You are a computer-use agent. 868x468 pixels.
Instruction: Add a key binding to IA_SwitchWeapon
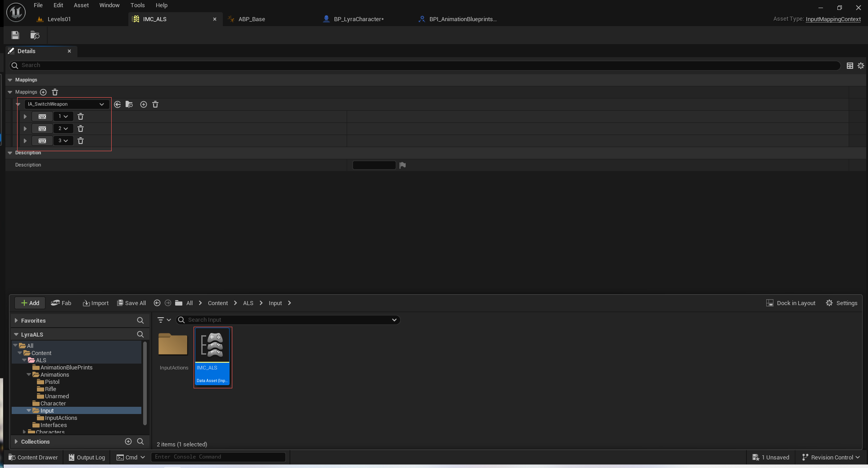click(x=144, y=104)
